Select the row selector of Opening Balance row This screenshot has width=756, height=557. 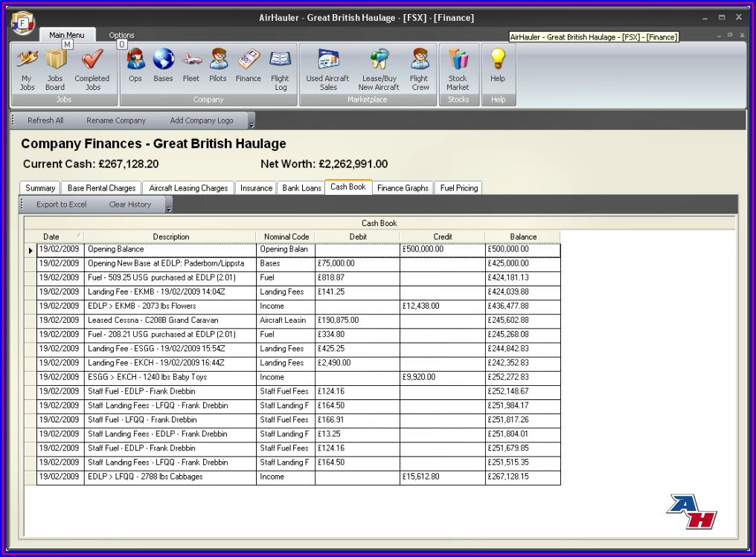(x=31, y=250)
